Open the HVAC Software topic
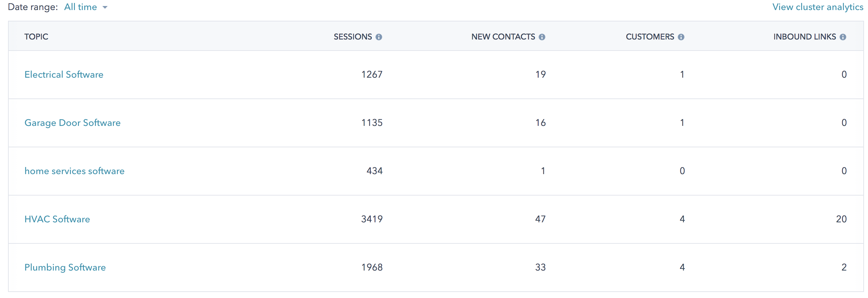The image size is (868, 298). 57,219
